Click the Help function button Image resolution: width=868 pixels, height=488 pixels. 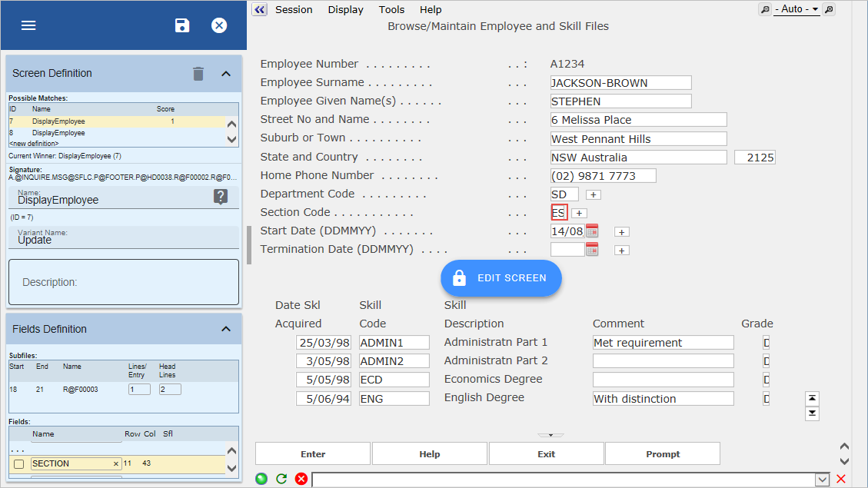430,453
